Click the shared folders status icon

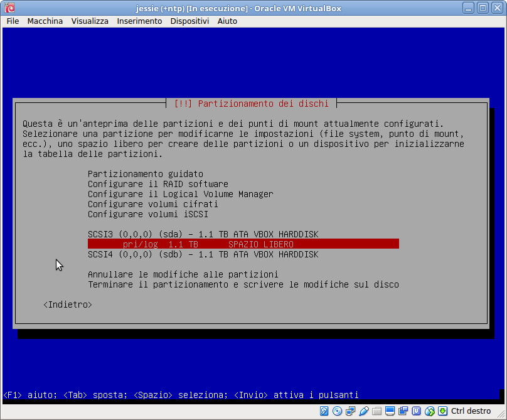[376, 411]
